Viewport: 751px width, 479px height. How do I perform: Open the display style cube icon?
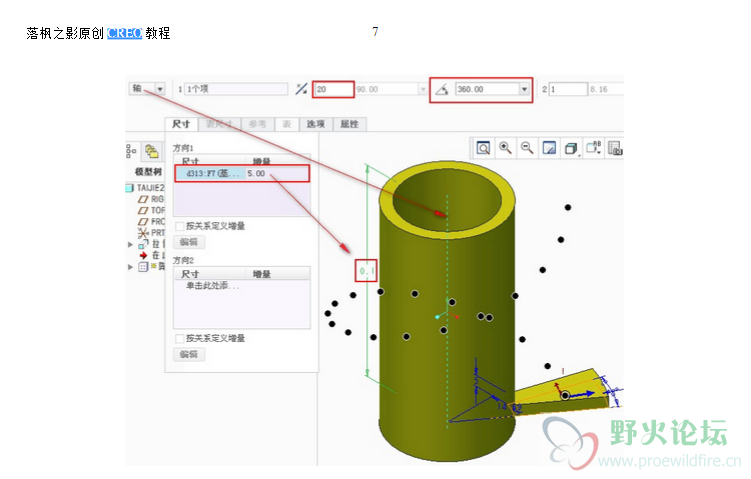tap(571, 148)
